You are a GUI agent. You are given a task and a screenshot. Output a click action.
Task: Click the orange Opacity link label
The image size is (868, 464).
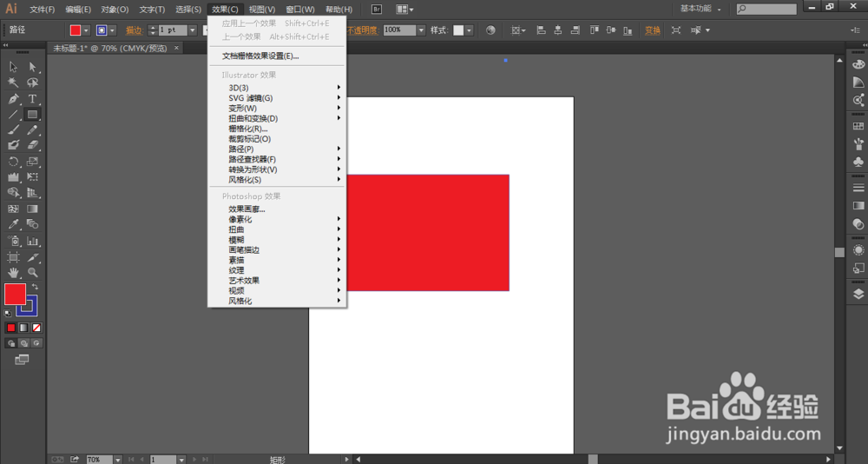pyautogui.click(x=363, y=30)
